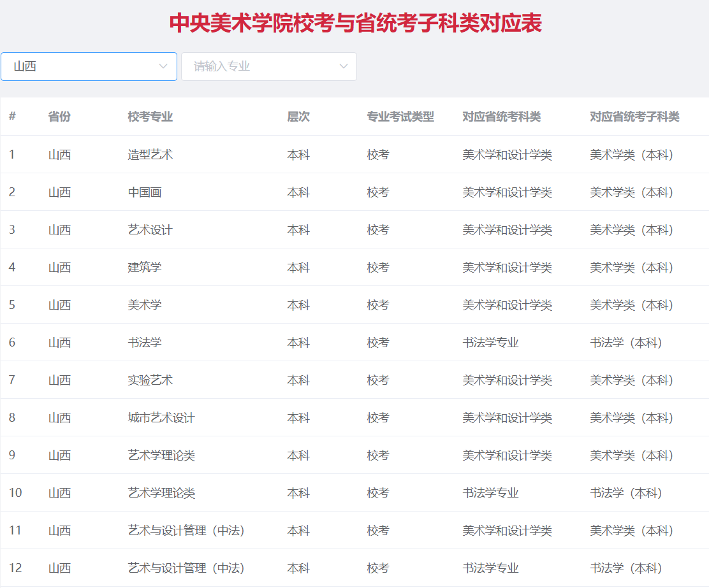
Task: Click 本科 level in the 造型艺术 row
Action: (298, 155)
